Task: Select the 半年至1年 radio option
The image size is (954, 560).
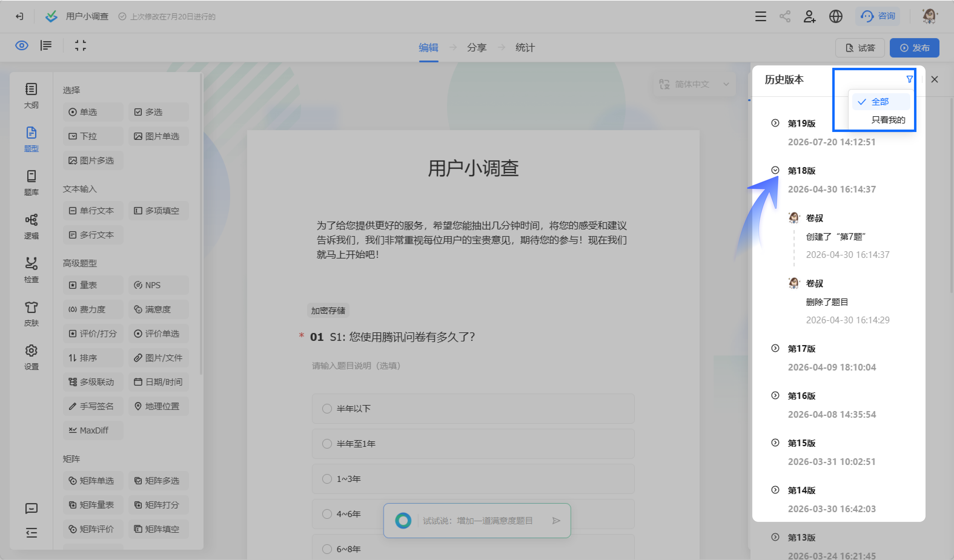Action: coord(327,444)
